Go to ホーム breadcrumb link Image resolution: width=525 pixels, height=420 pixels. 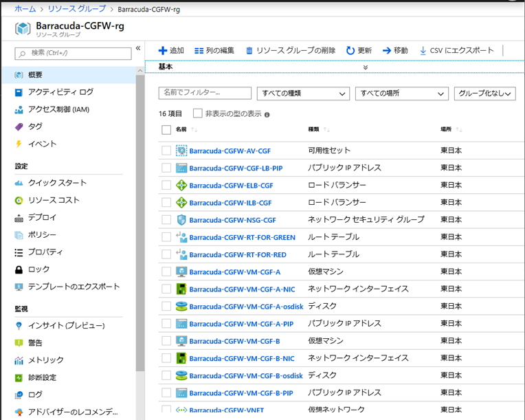(x=25, y=9)
